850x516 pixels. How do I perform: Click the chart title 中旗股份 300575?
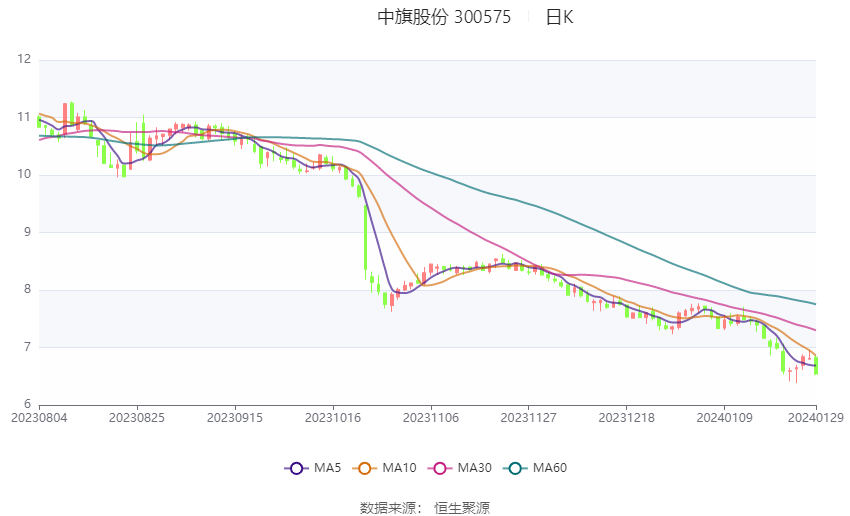pyautogui.click(x=444, y=17)
